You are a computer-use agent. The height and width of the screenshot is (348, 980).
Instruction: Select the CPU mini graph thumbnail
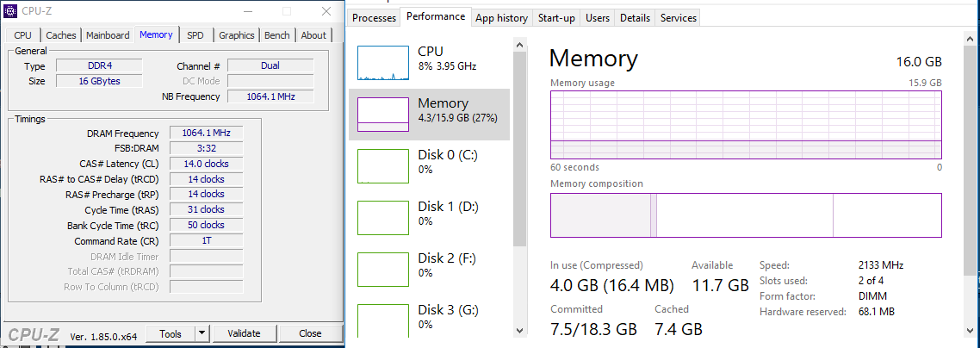click(382, 63)
